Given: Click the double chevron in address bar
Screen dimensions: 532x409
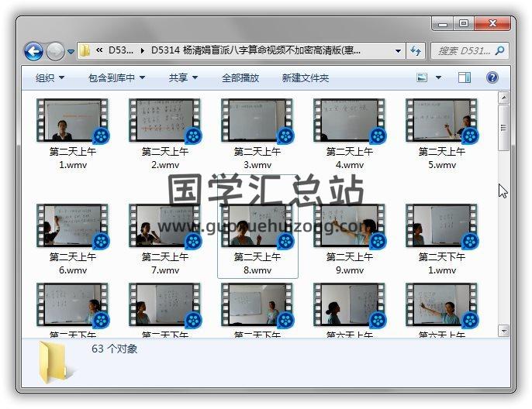Looking at the screenshot, I should 99,50.
